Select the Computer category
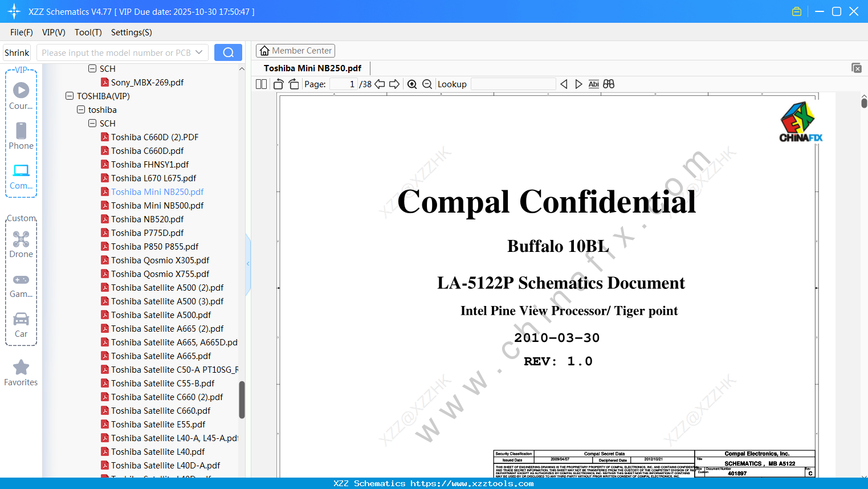Image resolution: width=868 pixels, height=489 pixels. 21,176
